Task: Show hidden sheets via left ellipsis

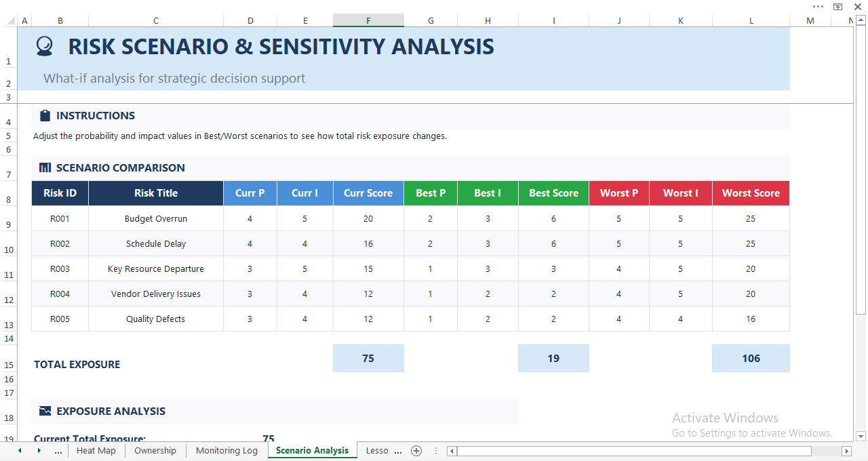Action: pos(58,451)
